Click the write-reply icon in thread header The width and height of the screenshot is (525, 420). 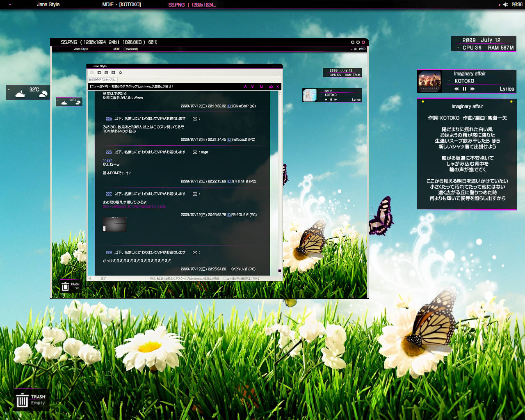pos(271,87)
